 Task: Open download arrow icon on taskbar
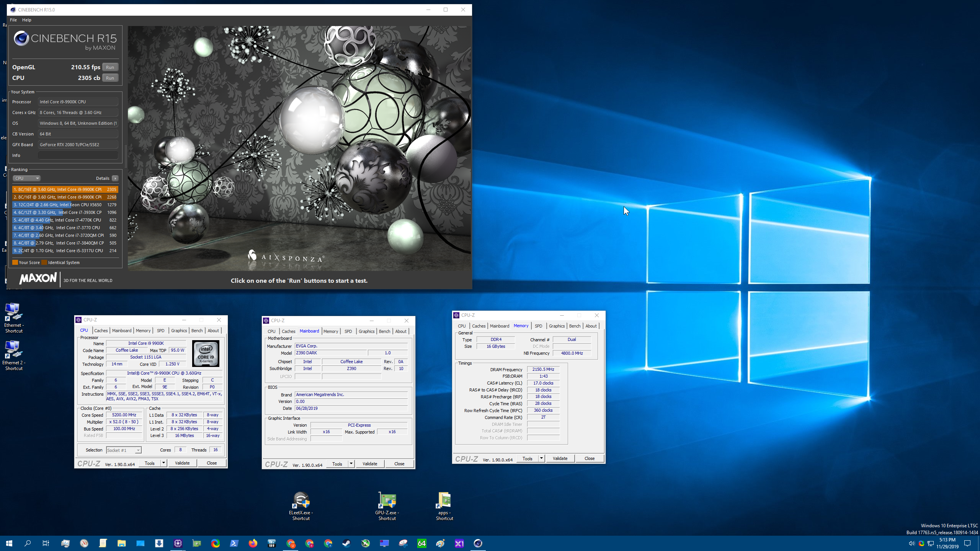click(x=159, y=543)
